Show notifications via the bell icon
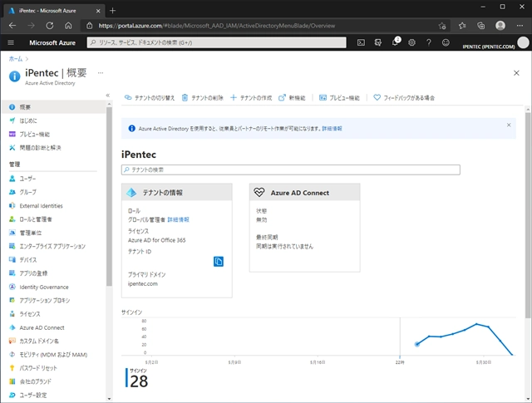 (396, 42)
